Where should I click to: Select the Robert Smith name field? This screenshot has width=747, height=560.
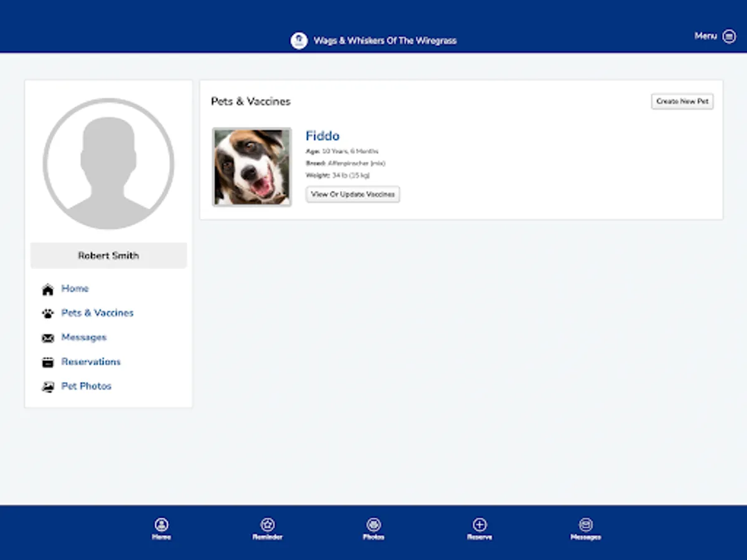point(108,255)
